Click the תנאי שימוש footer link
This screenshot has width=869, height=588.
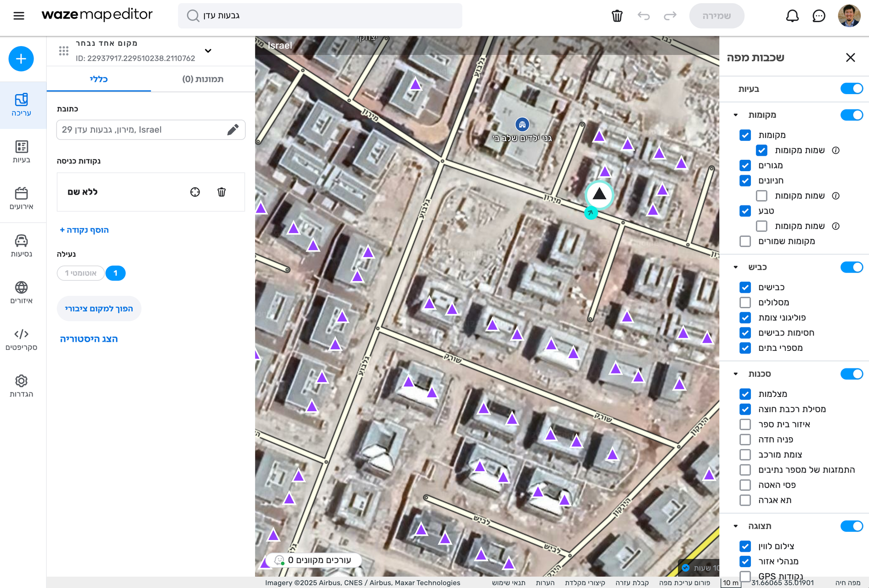coord(509,583)
